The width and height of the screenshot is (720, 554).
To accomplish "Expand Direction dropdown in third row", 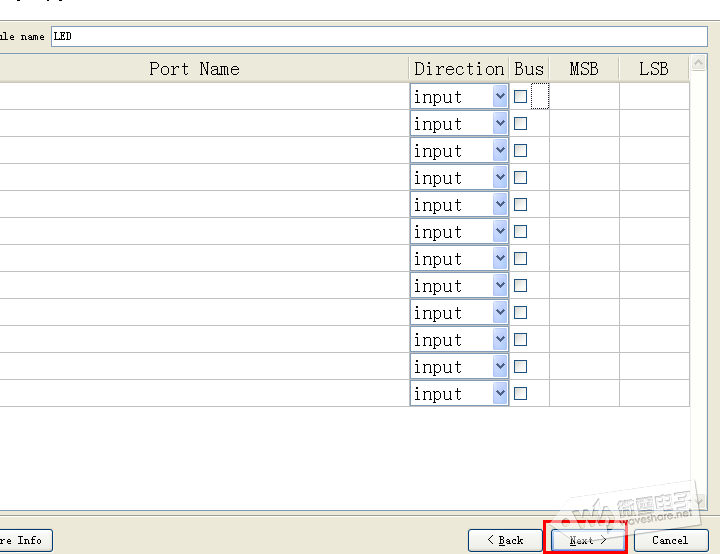I will [500, 151].
